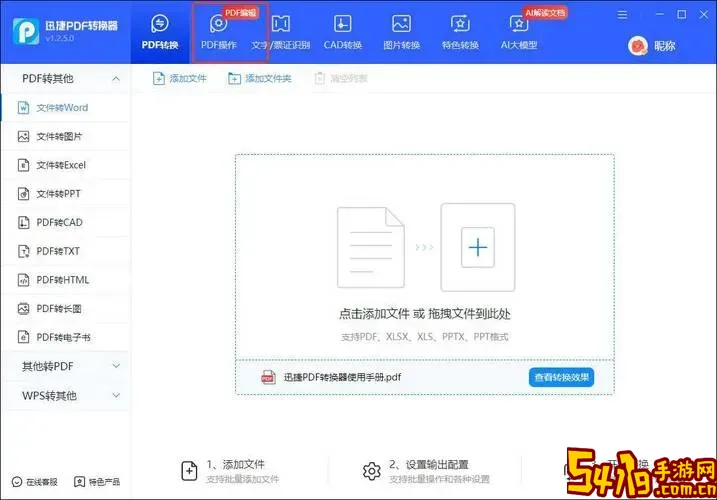Open the hamburger menu in title bar
Screen dimensions: 717x500
click(622, 15)
